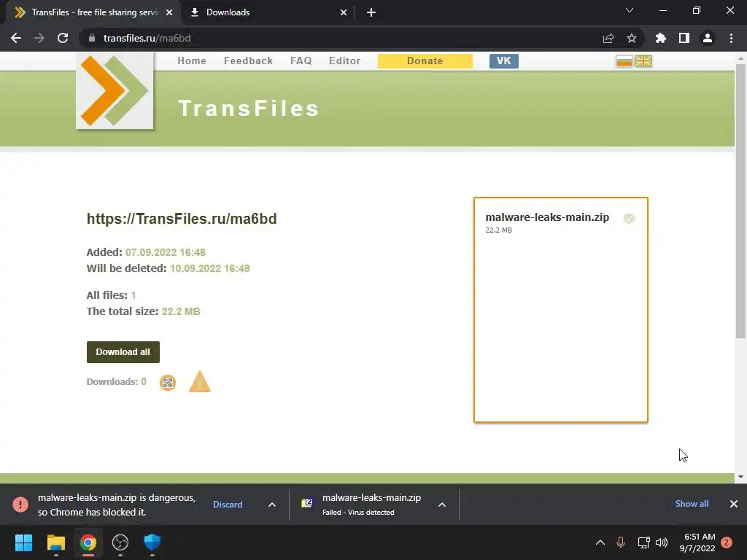Open the tab search dropdown chevron

click(x=630, y=10)
